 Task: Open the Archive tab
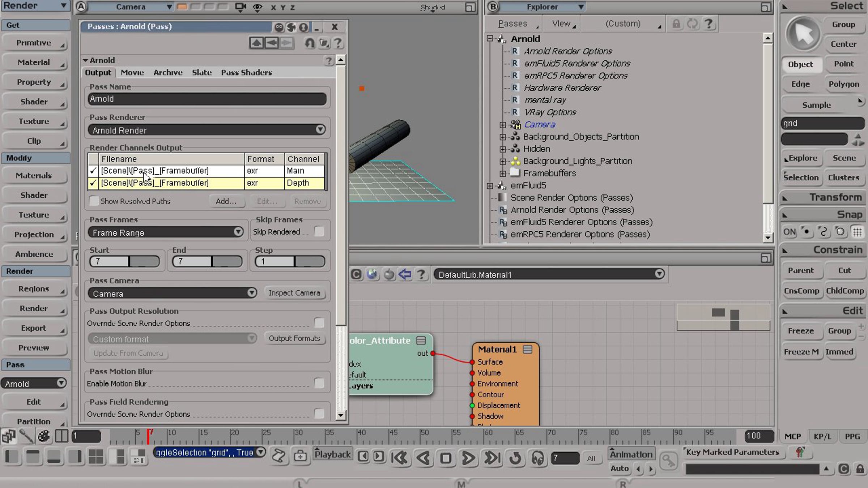168,73
